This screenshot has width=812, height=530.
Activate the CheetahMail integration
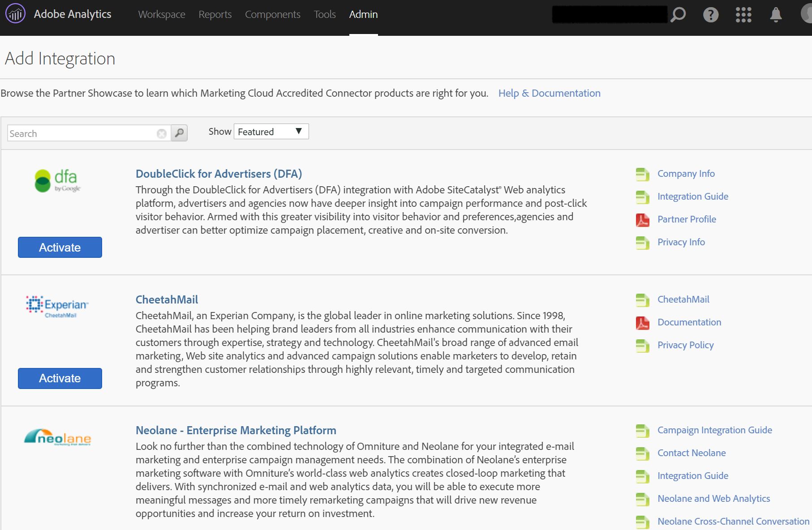tap(60, 378)
